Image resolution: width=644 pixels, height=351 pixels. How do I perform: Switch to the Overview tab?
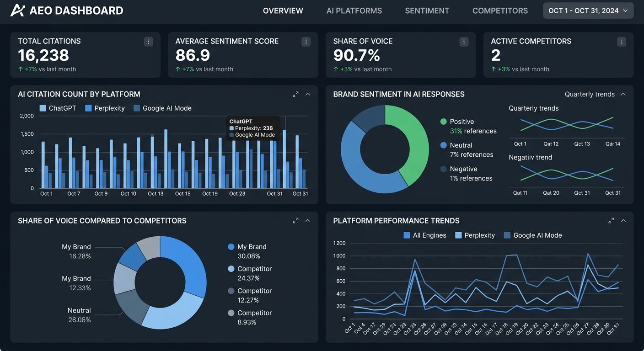tap(283, 11)
